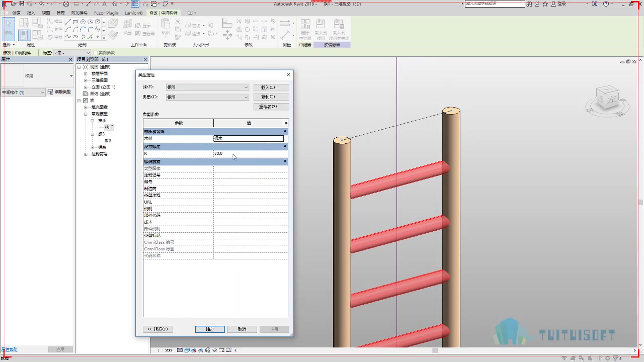
Task: Click the Save icon in quick access toolbar
Action: click(22, 4)
